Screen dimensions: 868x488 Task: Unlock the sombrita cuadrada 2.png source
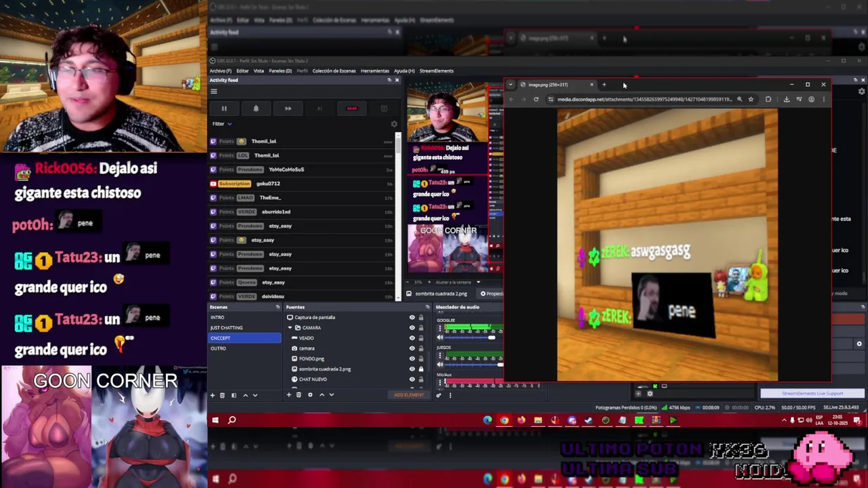pyautogui.click(x=420, y=369)
